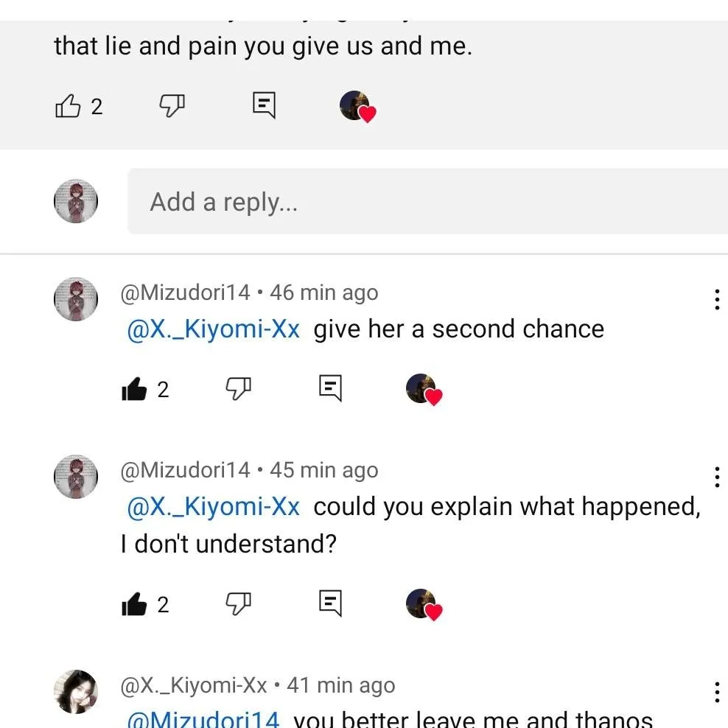Open options menu for 46 min ago comment
This screenshot has width=728, height=728.
[716, 299]
